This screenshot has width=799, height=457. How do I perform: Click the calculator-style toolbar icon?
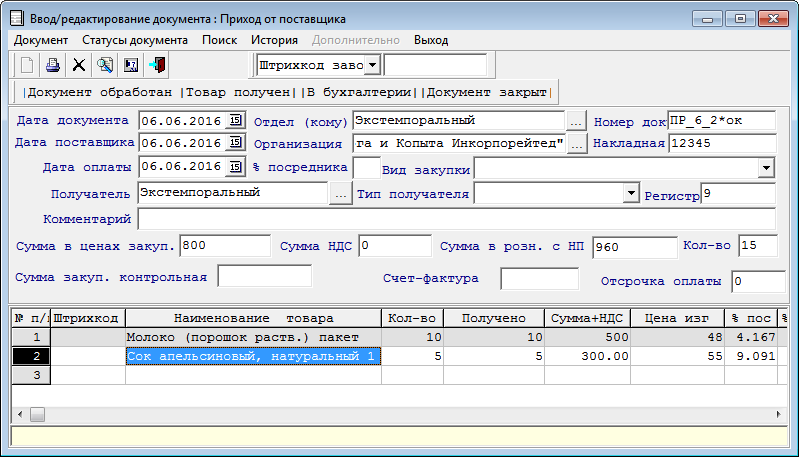coord(131,65)
